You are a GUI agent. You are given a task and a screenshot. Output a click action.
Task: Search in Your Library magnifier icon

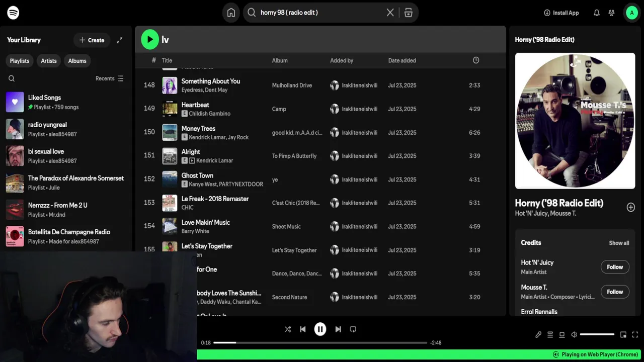click(12, 78)
